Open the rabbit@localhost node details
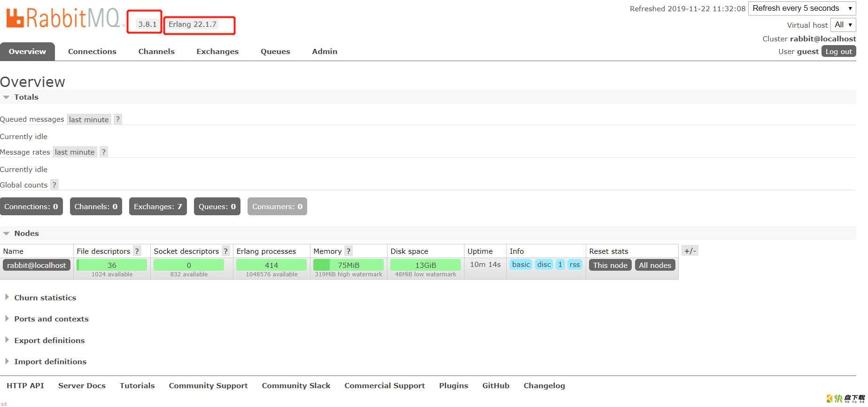The image size is (868, 407). 37,265
